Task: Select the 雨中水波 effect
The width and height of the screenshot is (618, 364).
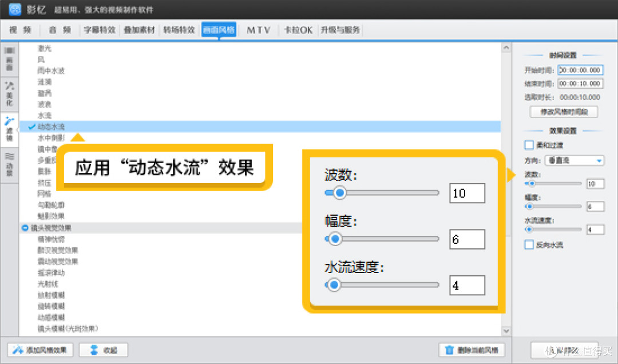Action: (51, 71)
